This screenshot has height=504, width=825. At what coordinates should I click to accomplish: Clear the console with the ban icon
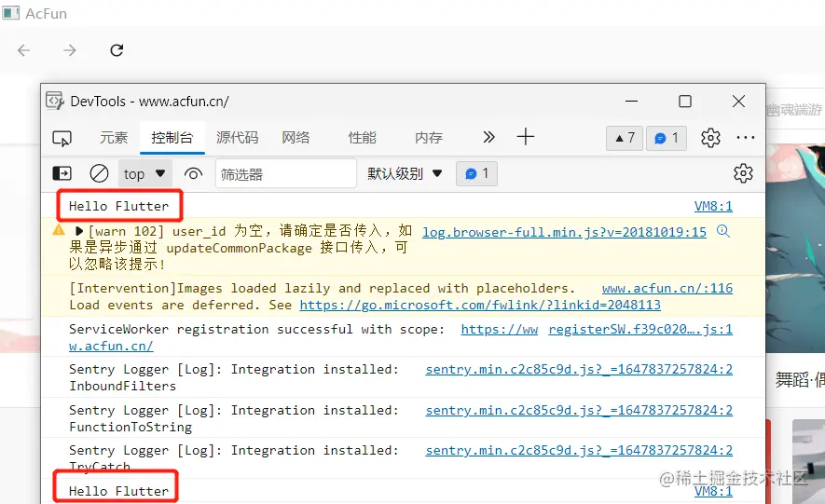99,173
